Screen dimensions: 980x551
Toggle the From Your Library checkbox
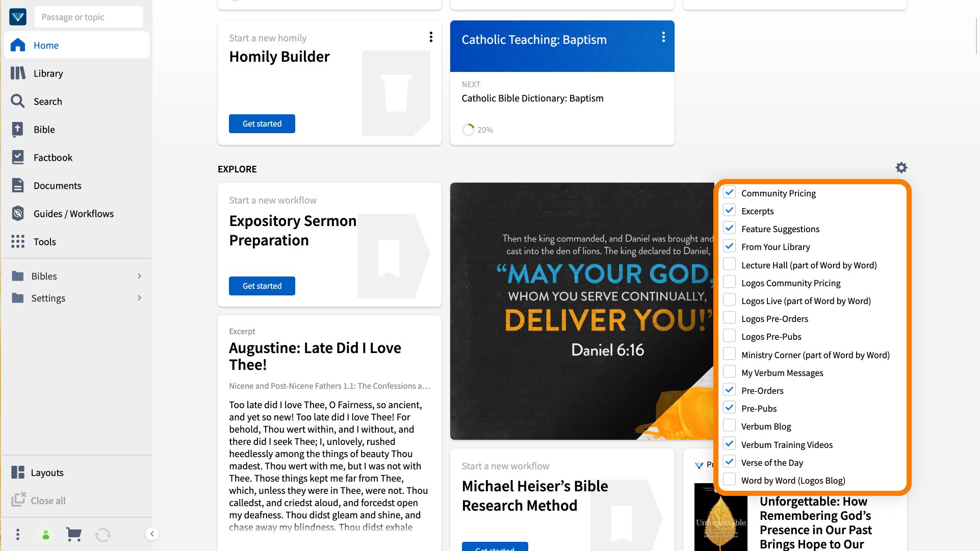click(730, 246)
